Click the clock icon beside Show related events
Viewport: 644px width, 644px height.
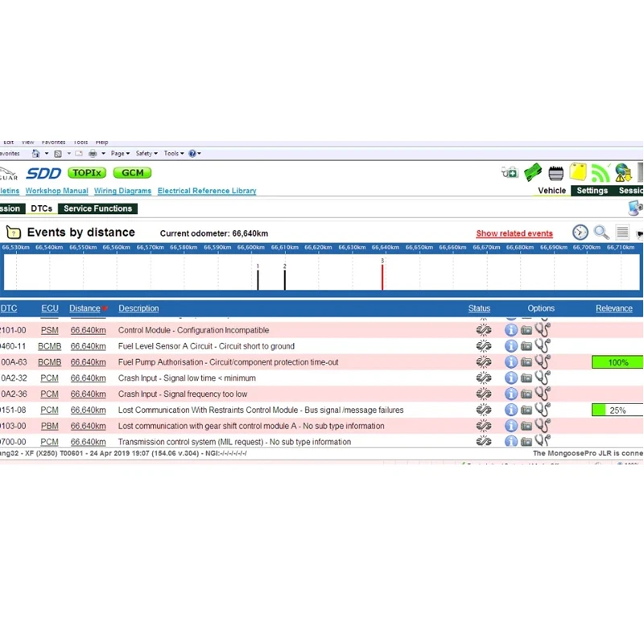point(580,233)
